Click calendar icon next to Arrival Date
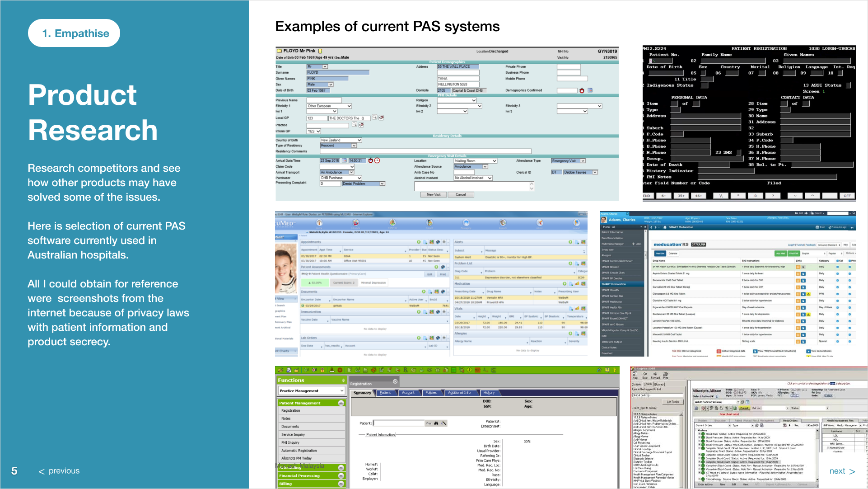868x489 pixels. click(344, 160)
